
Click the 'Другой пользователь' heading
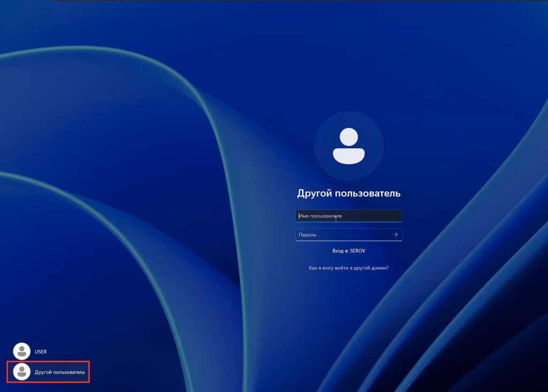pyautogui.click(x=348, y=193)
